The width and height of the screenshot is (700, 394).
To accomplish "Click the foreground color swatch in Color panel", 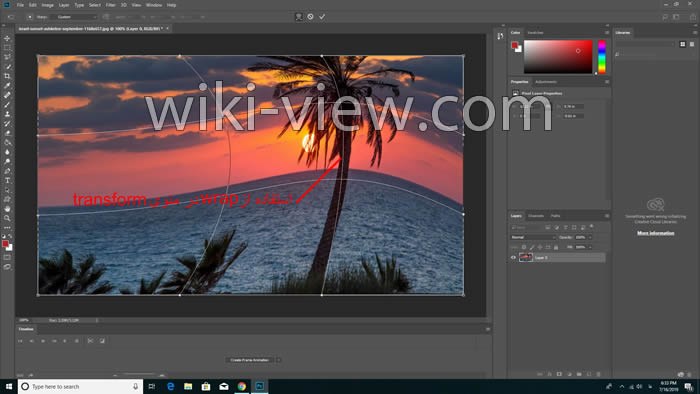I will 514,45.
